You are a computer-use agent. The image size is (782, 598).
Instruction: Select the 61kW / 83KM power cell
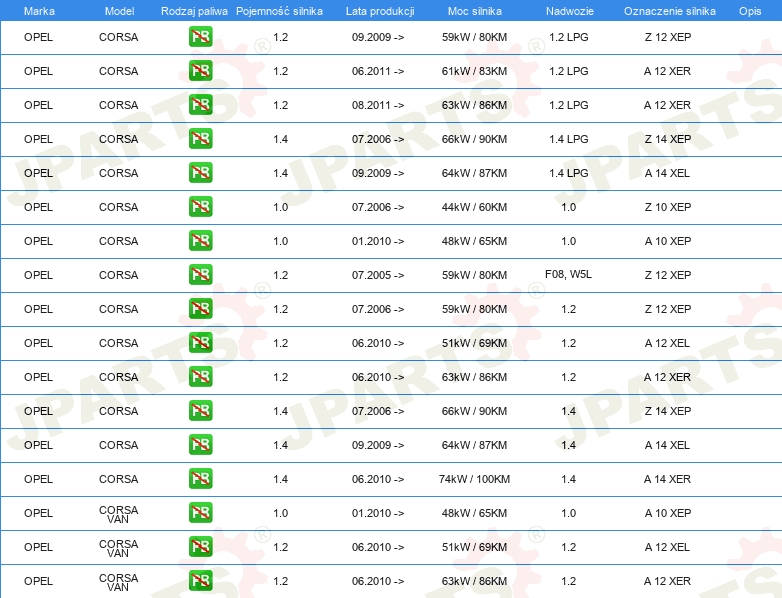click(474, 71)
